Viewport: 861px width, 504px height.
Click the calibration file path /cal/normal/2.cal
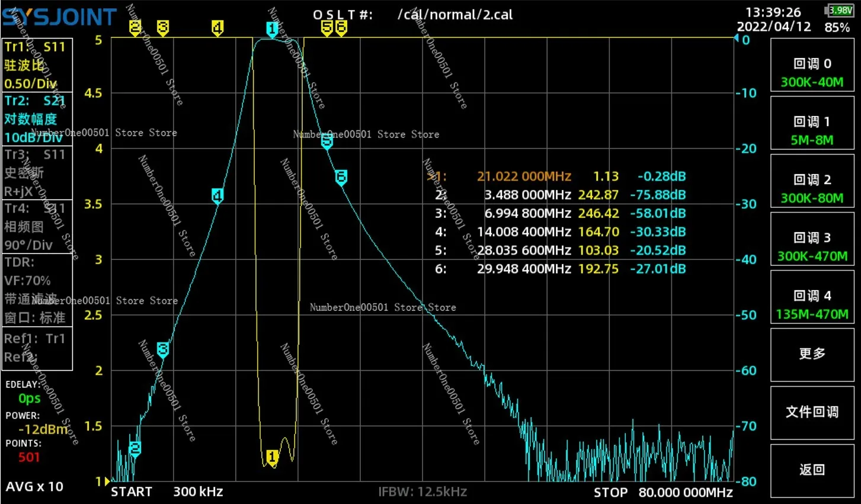pyautogui.click(x=455, y=15)
